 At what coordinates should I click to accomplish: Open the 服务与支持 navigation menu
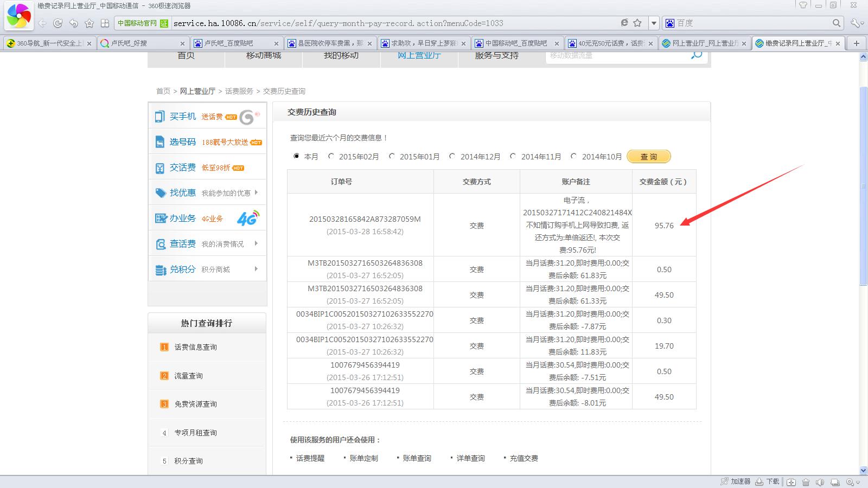(x=496, y=56)
